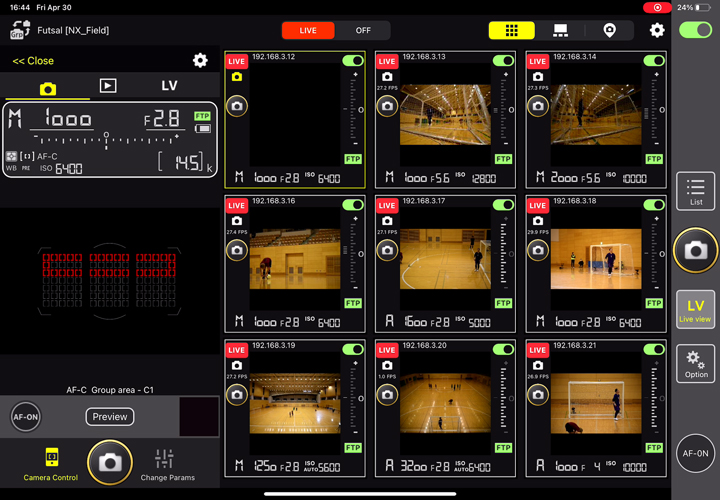Trigger shutter for camera 192.168.3.13
Image resolution: width=720 pixels, height=500 pixels.
point(387,106)
